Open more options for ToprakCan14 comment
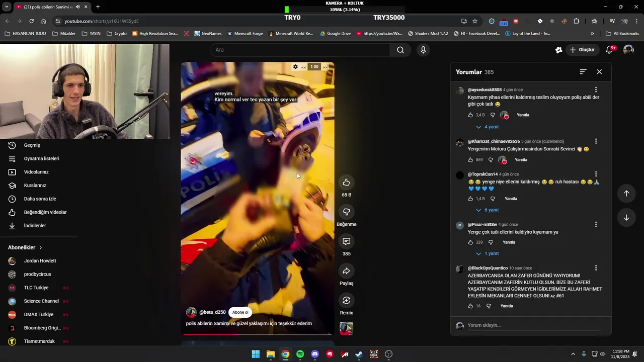This screenshot has height=362, width=644. click(596, 174)
